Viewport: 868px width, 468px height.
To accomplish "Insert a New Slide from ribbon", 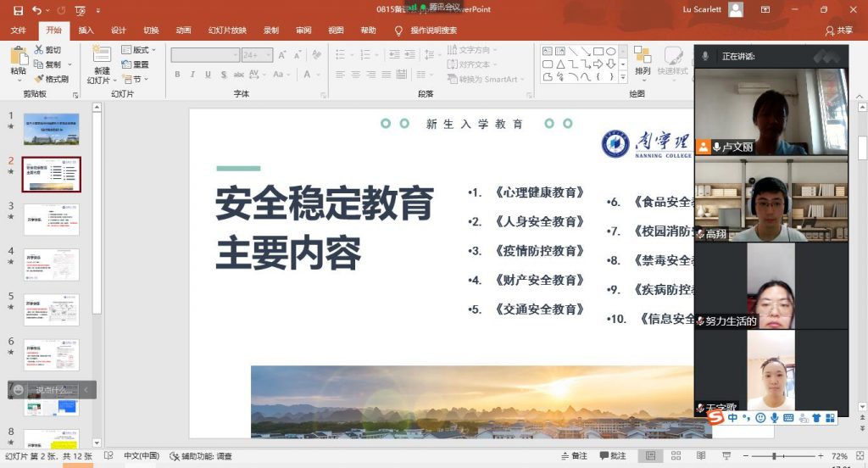I will point(102,62).
